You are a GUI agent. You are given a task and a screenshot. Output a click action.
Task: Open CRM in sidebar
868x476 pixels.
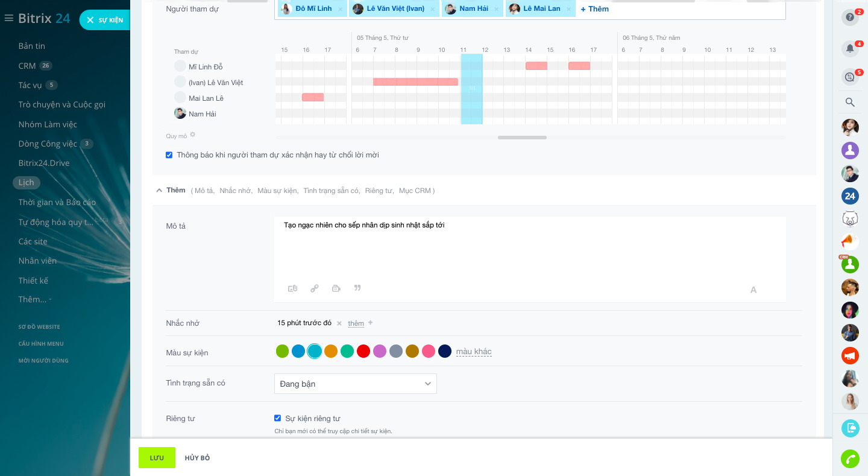click(27, 65)
